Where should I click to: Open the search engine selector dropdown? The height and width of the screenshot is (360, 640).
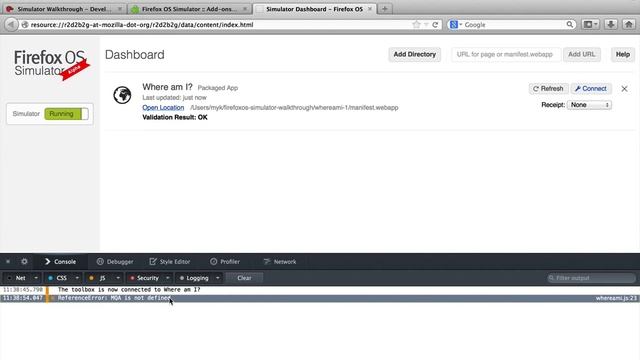456,24
